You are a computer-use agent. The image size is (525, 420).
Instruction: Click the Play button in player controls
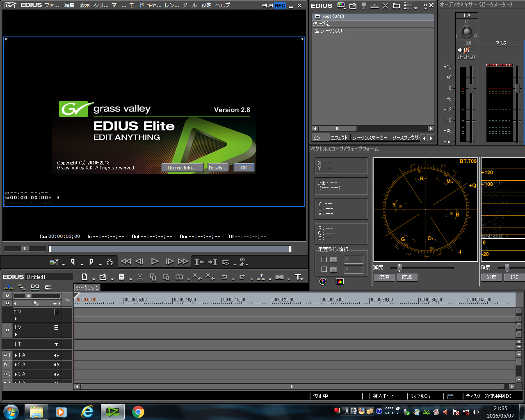(155, 261)
